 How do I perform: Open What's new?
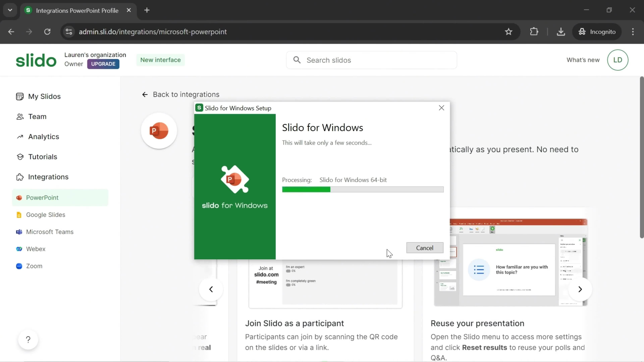[583, 60]
